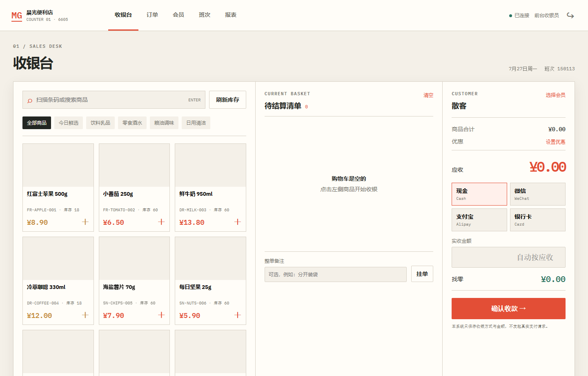
Task: Focus the 整单备注 note input
Action: tap(336, 274)
